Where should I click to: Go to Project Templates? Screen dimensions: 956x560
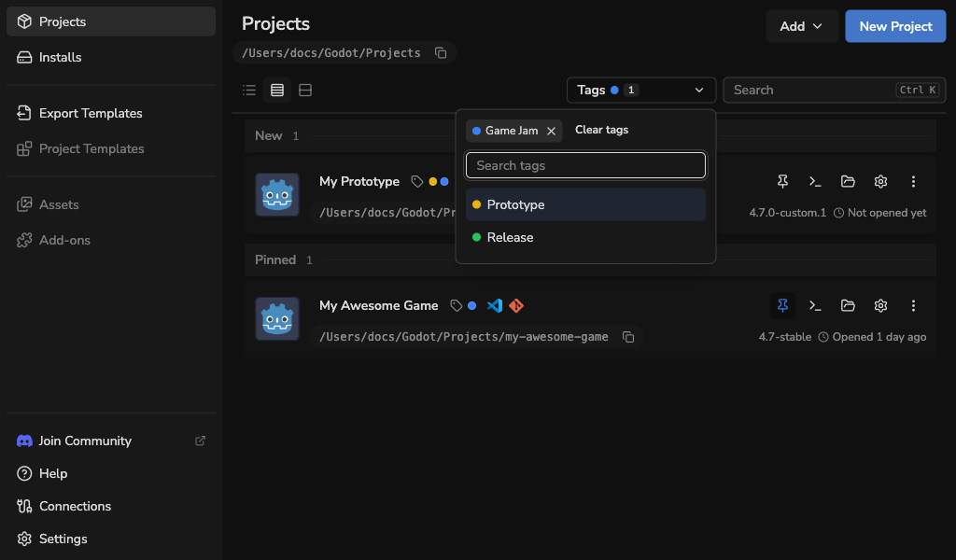(x=110, y=148)
